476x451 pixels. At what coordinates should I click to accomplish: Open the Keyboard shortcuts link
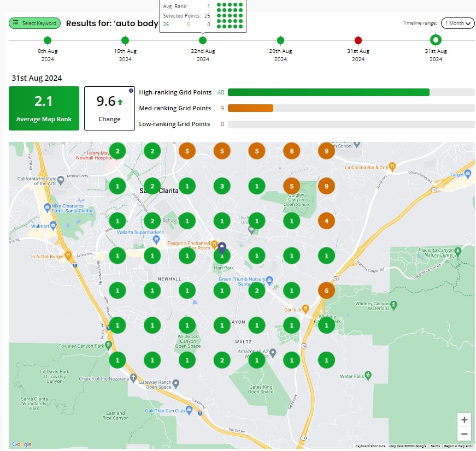[370, 446]
